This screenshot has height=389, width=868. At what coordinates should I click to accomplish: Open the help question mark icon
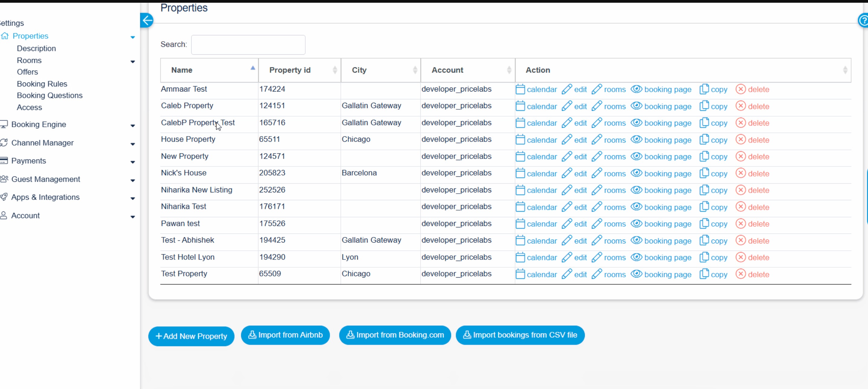click(863, 21)
